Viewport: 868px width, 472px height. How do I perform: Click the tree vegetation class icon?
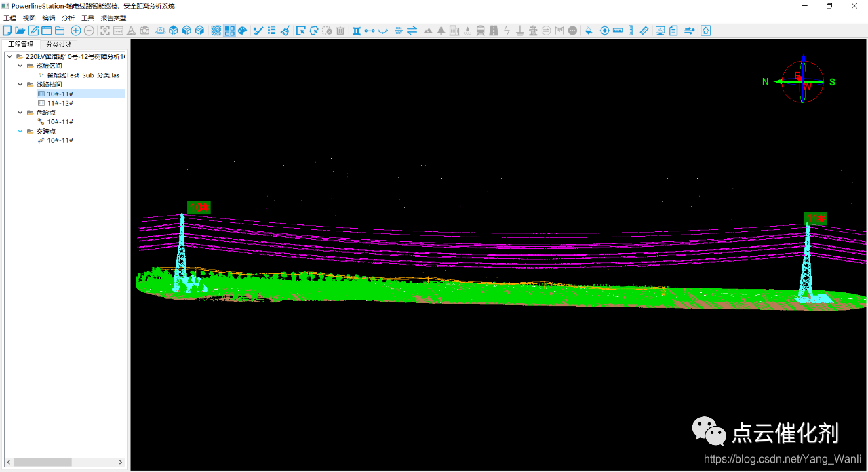441,31
